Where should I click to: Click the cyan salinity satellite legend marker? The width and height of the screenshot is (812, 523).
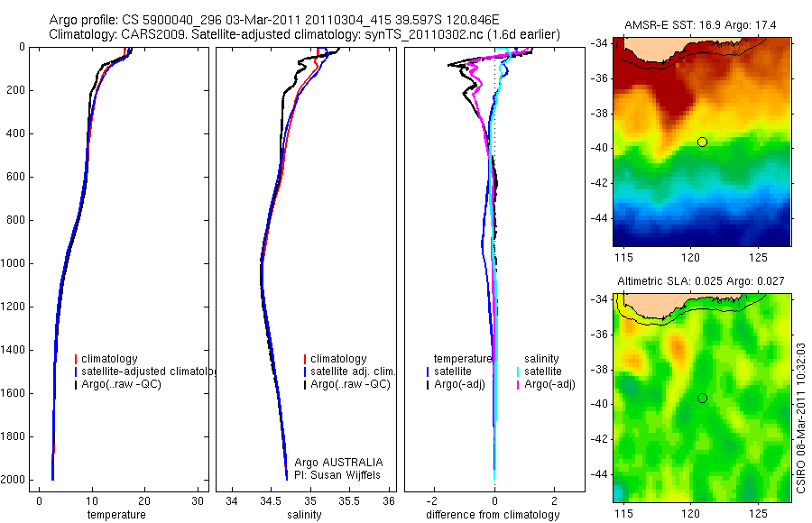pyautogui.click(x=518, y=372)
